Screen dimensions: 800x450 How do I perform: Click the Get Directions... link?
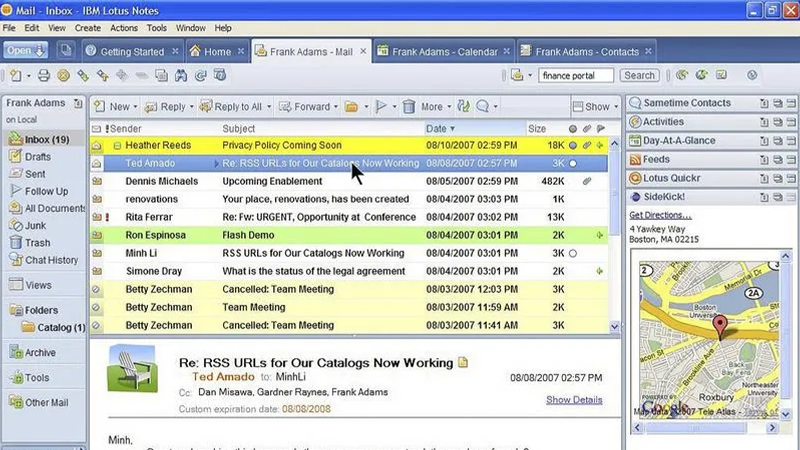660,215
